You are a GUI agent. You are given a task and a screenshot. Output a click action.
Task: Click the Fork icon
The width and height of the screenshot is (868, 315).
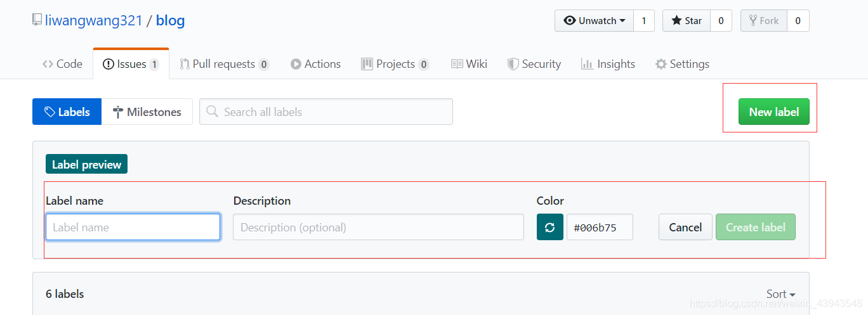(x=753, y=21)
